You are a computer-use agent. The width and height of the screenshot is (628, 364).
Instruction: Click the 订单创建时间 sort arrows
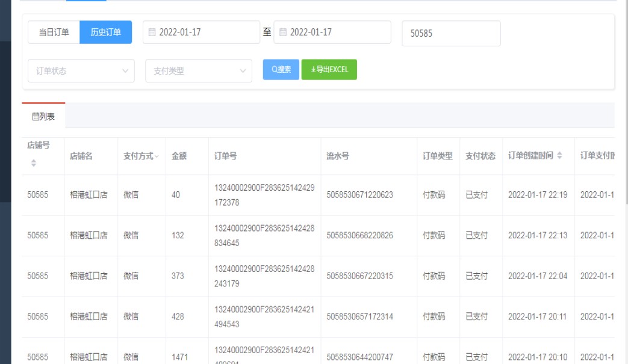coord(559,156)
